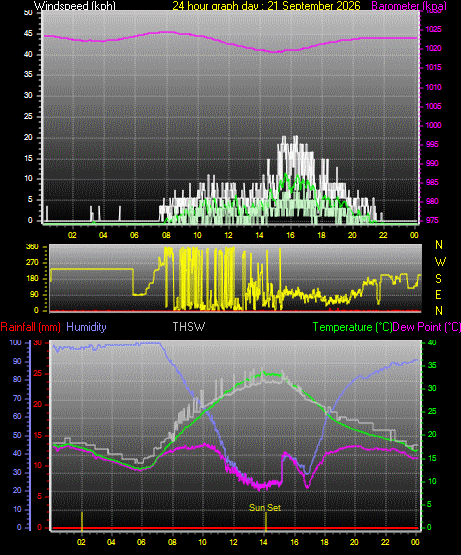Click the 1025 barometer scale value

click(433, 29)
